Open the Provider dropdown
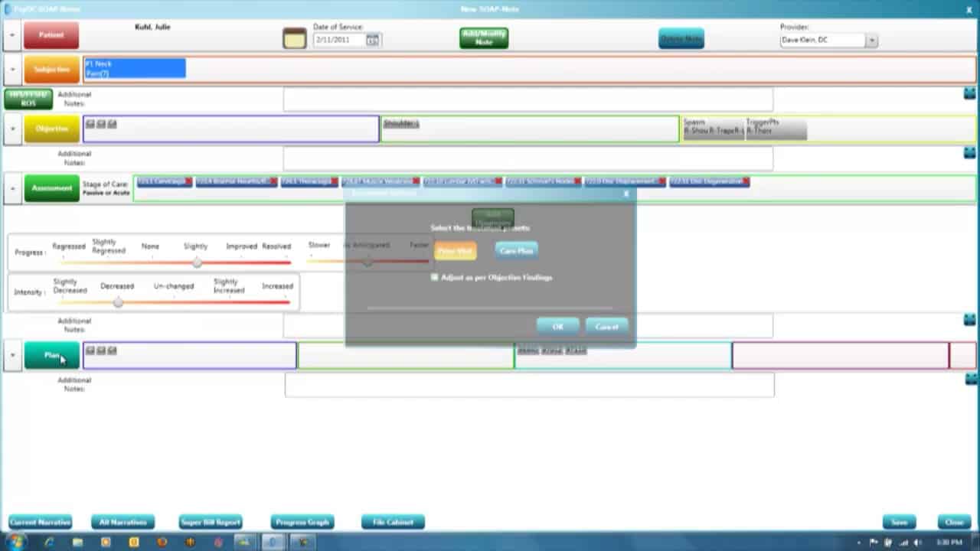Screen dimensions: 980x551 (871, 41)
